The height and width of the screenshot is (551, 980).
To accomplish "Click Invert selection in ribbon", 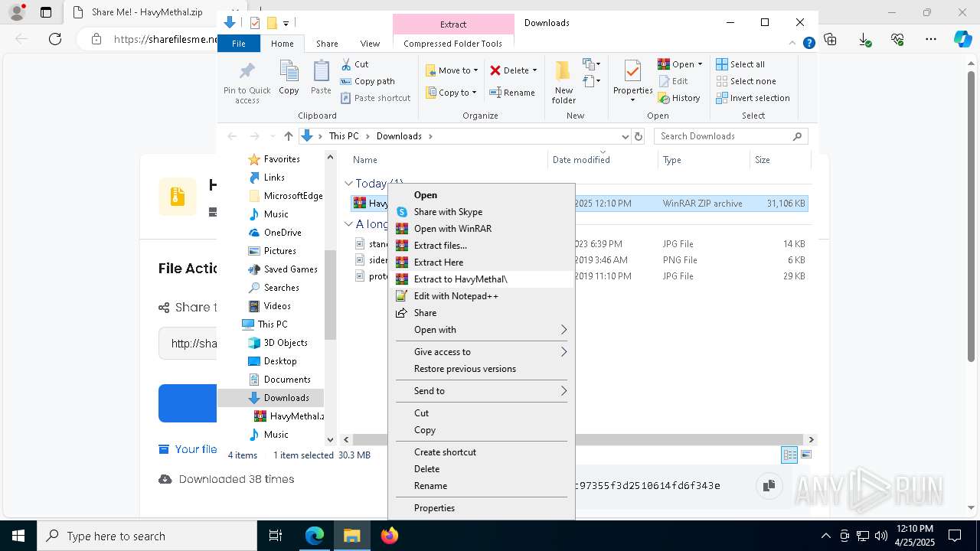I will 753,98.
